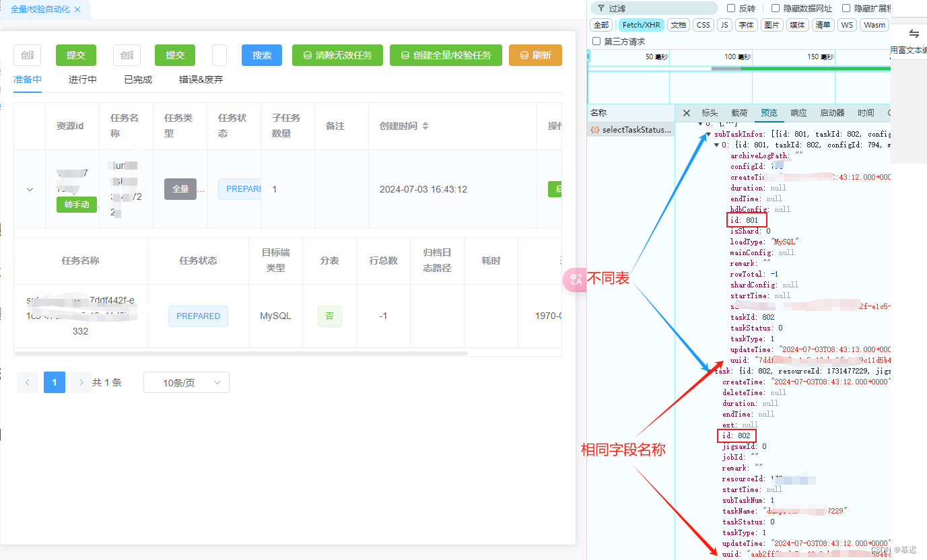Screen dimensions: 927x560
Task: Tick the 隐藏数据网址 checkbox
Action: [776, 9]
